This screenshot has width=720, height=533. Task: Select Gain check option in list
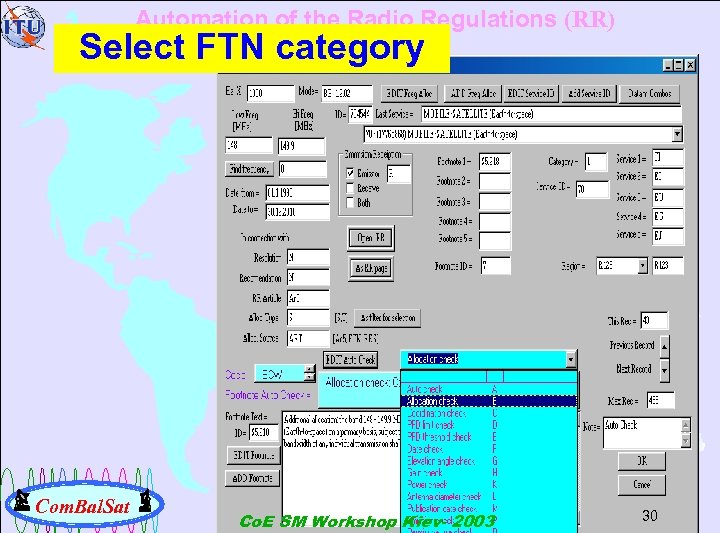489,472
